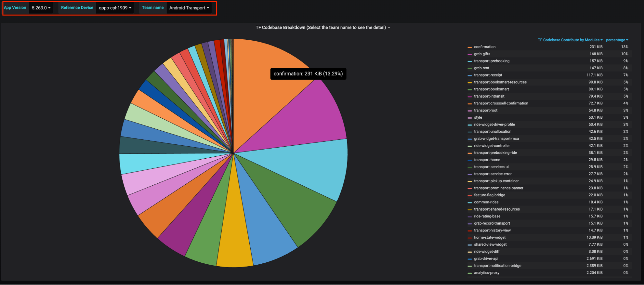The image size is (644, 285).
Task: Select ride-widget-diff legend entry
Action: [487, 252]
